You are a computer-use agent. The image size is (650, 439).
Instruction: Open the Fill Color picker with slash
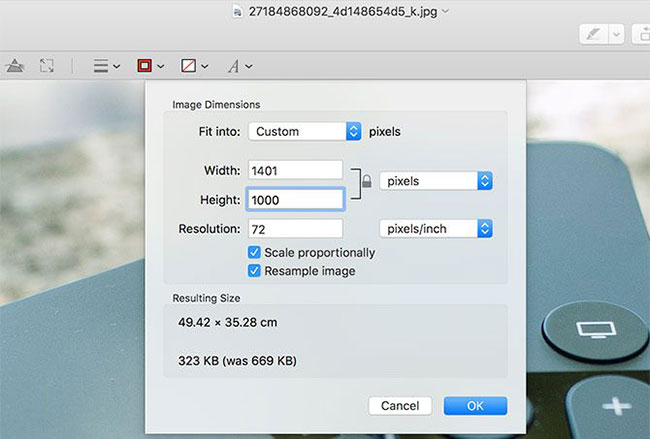pos(193,66)
